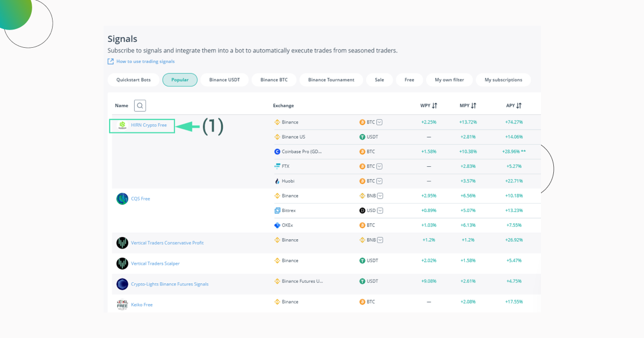
Task: Click the CQS Free avatar icon
Action: pyautogui.click(x=122, y=199)
